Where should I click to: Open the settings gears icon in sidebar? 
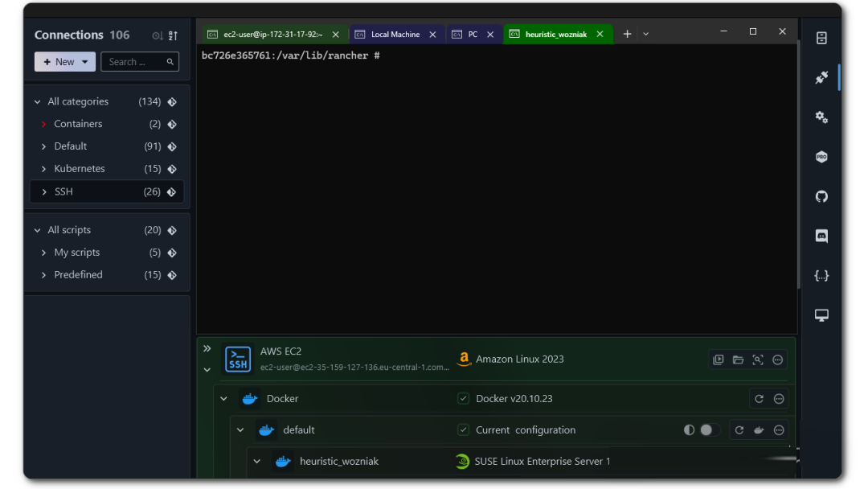(821, 117)
